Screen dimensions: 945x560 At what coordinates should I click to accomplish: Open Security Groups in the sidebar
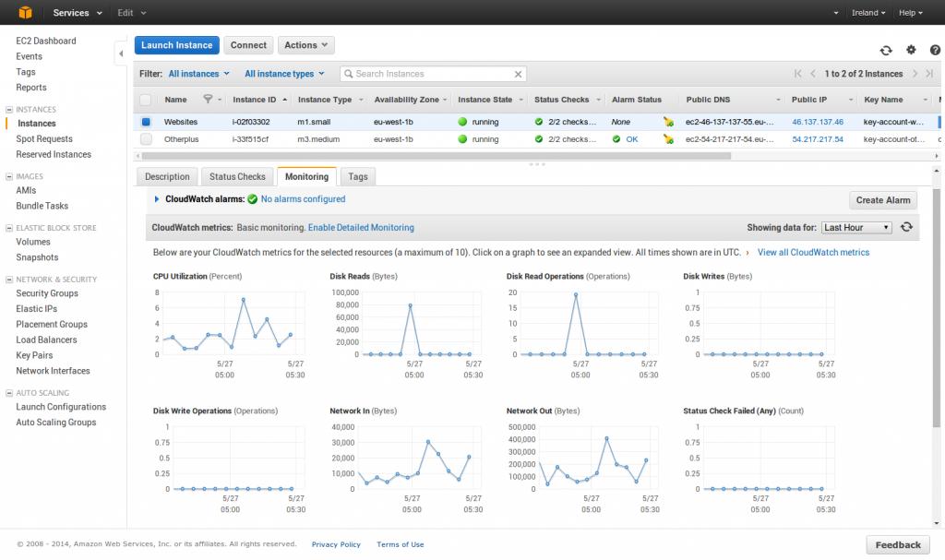click(47, 293)
